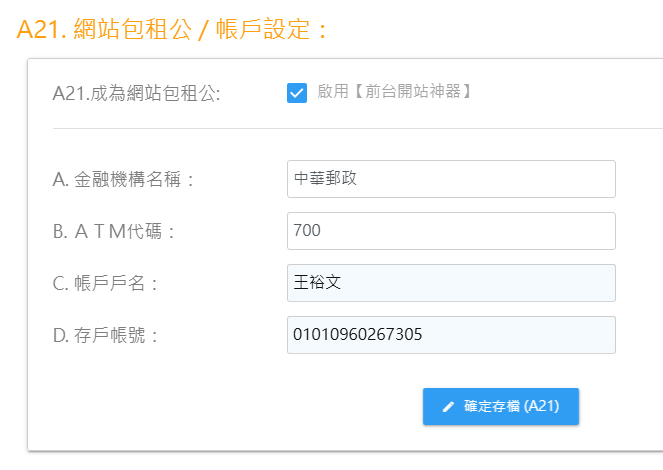Save settings with 確定存檔 (A21) button
The height and width of the screenshot is (470, 663).
click(501, 406)
